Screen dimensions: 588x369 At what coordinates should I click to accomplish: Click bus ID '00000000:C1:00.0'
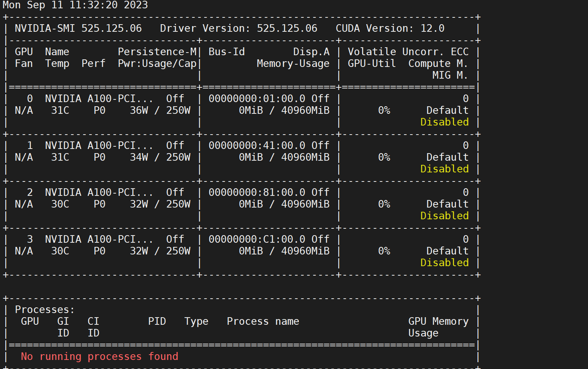[x=257, y=239]
